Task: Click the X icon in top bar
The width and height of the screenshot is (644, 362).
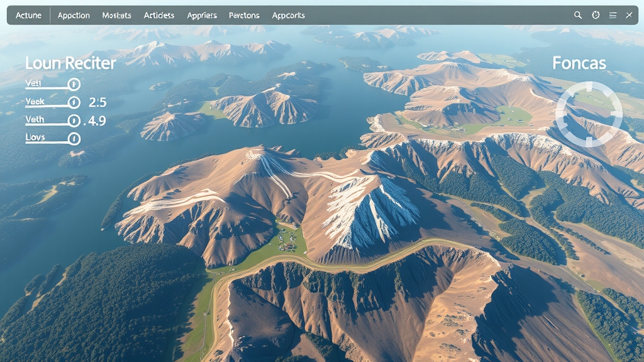Action: click(x=630, y=15)
